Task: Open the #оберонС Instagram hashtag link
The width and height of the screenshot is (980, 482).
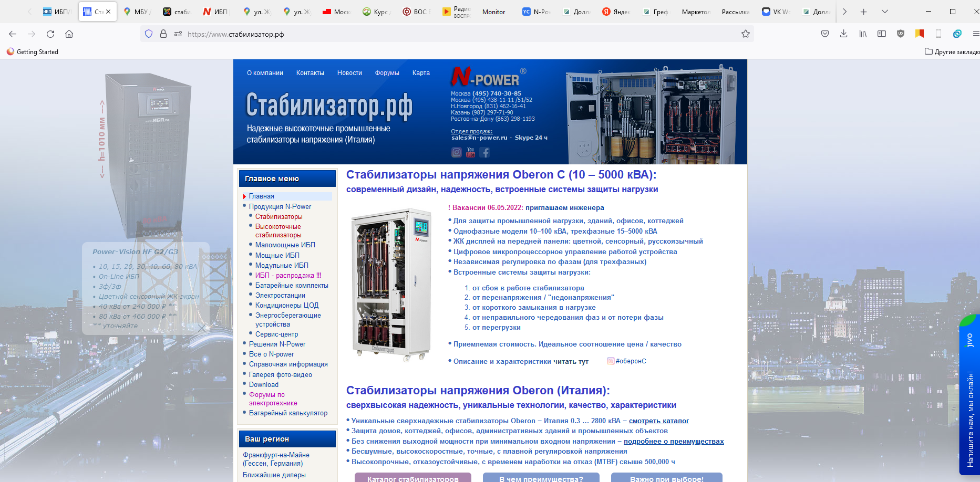Action: [627, 361]
